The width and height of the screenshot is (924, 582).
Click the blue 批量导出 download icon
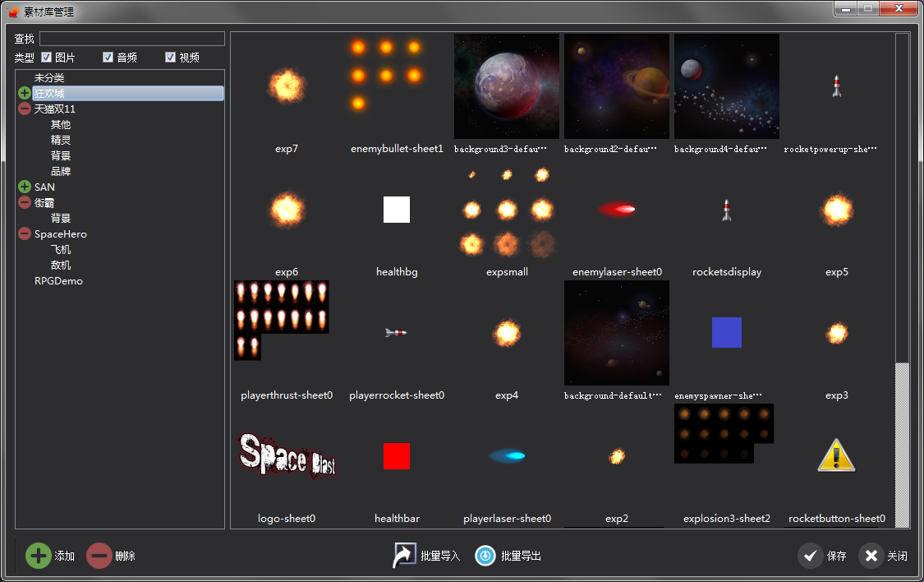pyautogui.click(x=485, y=556)
